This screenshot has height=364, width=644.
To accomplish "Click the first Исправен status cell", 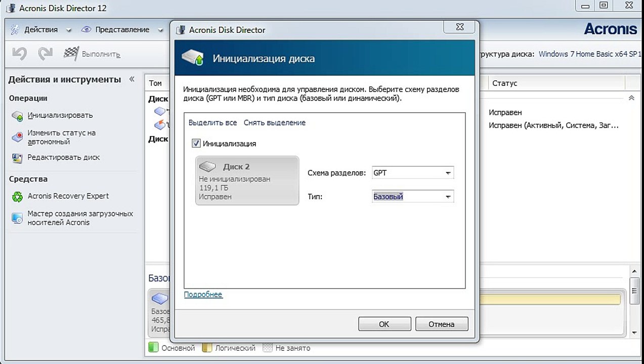I will click(505, 112).
